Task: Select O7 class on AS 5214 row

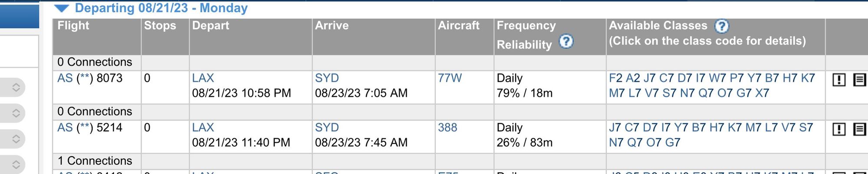Action: click(x=654, y=143)
